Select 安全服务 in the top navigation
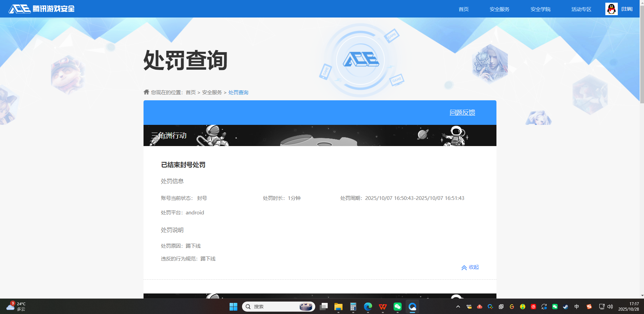This screenshot has width=644, height=314. 499,9
